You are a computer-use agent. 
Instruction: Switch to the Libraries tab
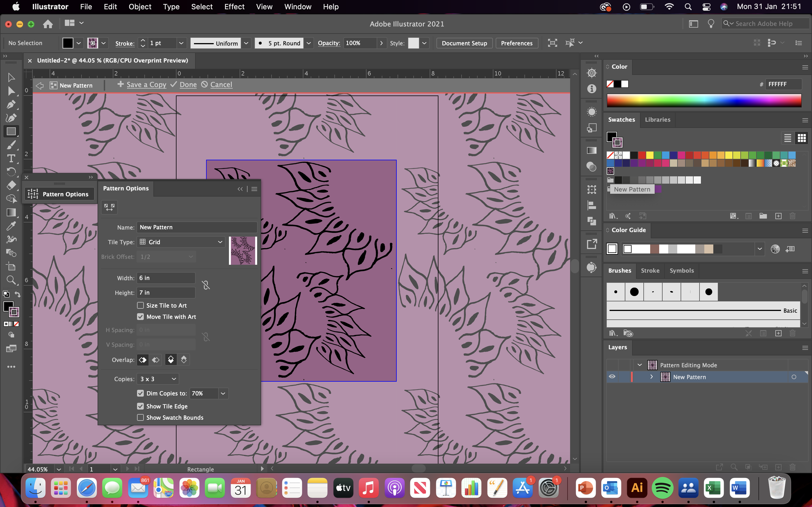click(x=657, y=120)
